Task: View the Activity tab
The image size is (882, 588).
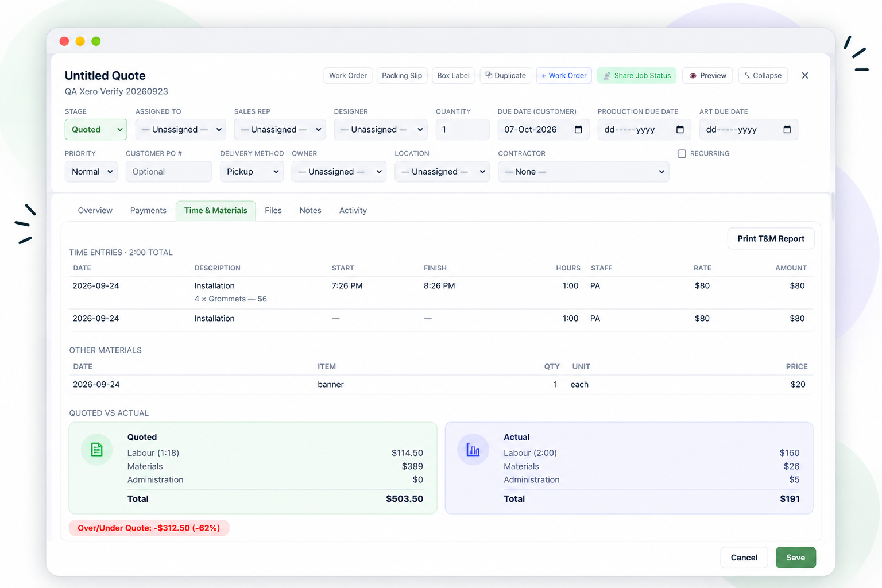Action: (x=353, y=211)
